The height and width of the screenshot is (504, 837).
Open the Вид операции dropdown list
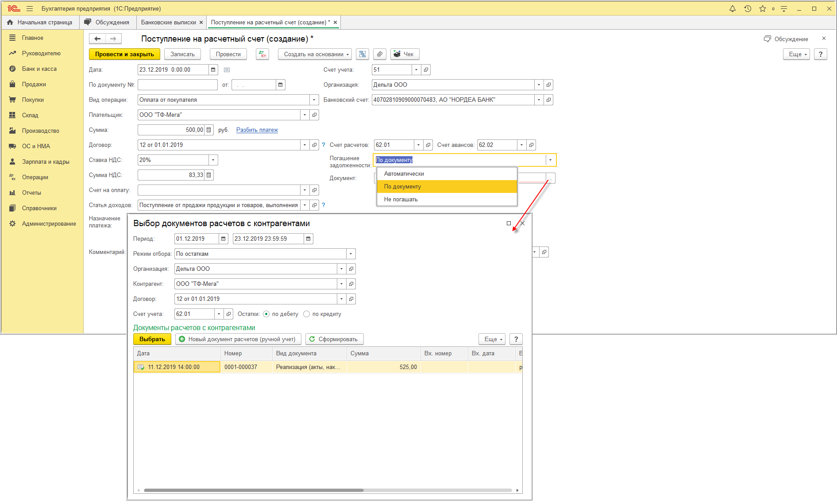coord(314,100)
